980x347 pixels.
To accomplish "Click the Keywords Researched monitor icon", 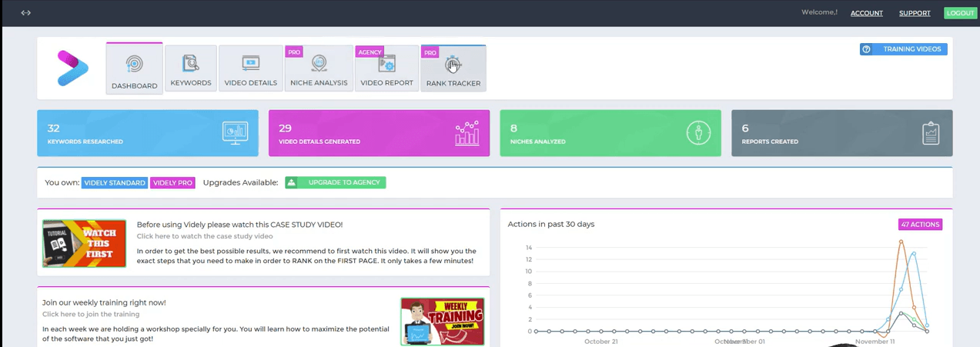I will tap(235, 133).
